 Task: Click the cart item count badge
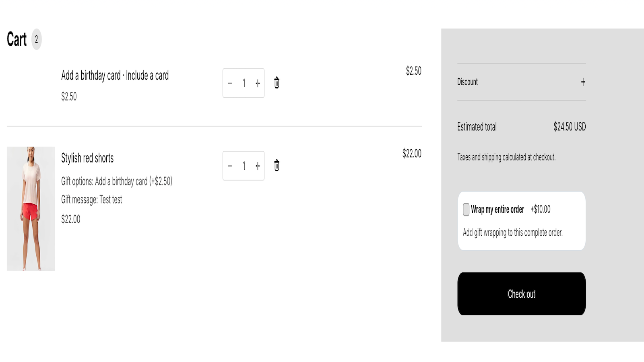point(36,39)
